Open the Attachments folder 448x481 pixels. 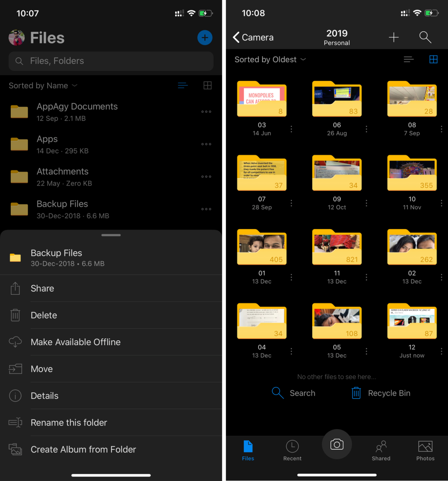coord(111,177)
